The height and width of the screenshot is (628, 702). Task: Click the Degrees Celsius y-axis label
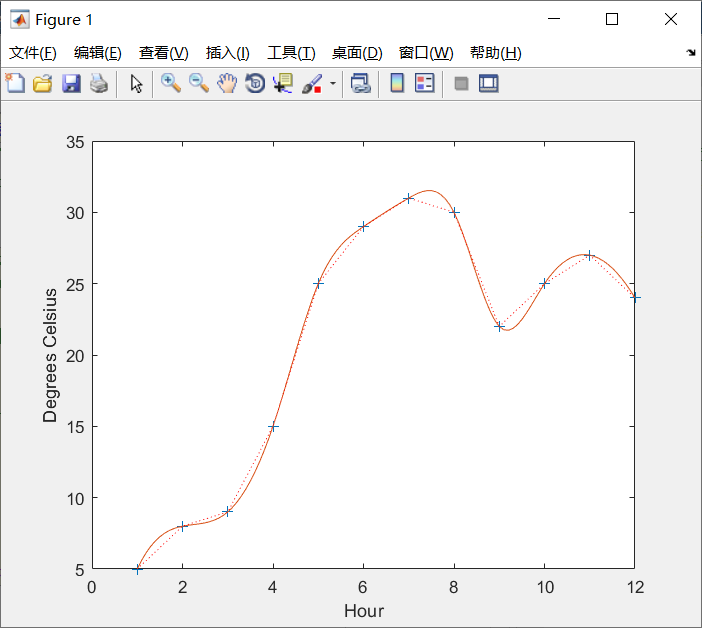(x=50, y=355)
